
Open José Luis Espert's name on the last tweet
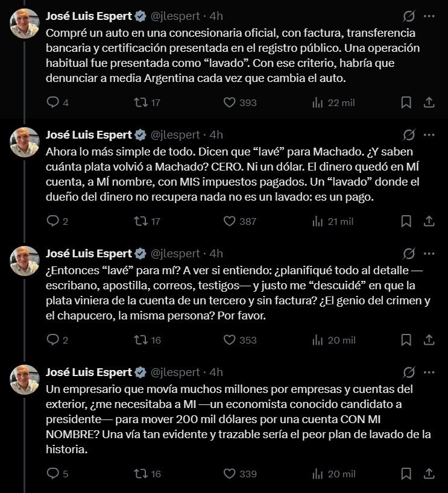click(89, 372)
